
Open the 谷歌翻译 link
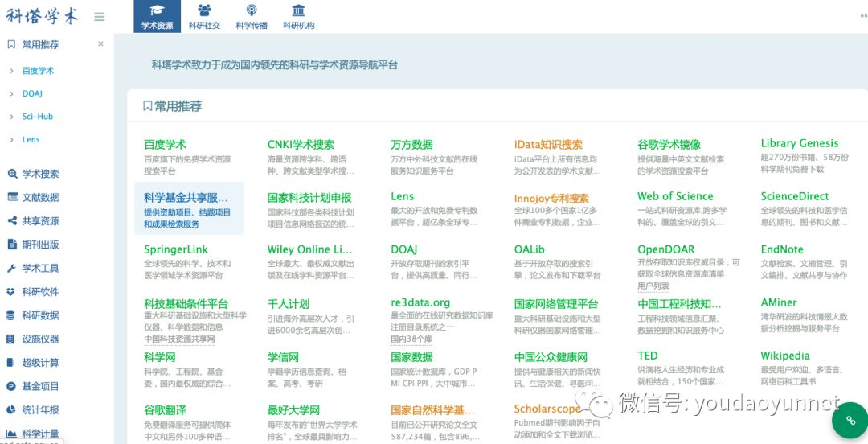point(165,410)
